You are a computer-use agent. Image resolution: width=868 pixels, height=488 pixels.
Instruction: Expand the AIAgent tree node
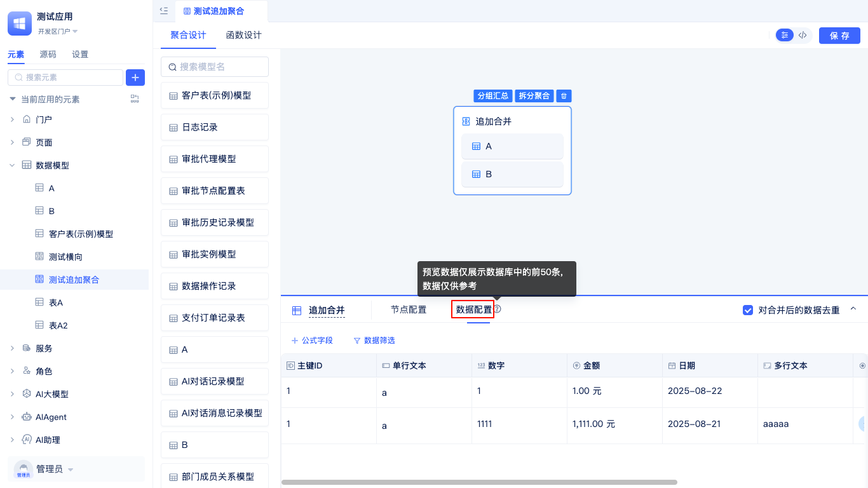pos(12,417)
